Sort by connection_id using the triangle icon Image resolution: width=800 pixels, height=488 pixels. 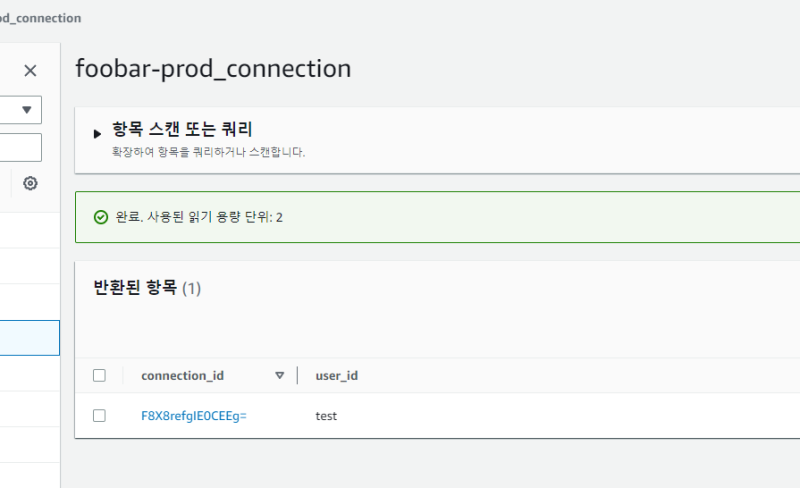tap(280, 376)
